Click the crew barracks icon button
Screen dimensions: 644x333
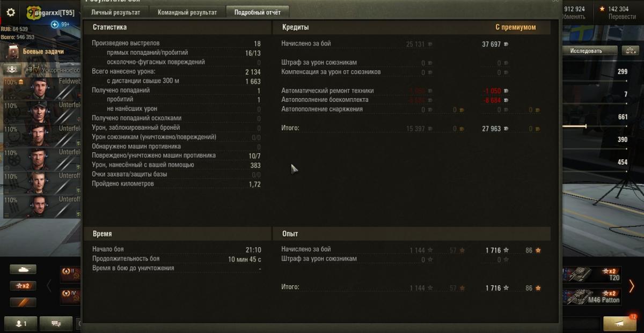13,70
